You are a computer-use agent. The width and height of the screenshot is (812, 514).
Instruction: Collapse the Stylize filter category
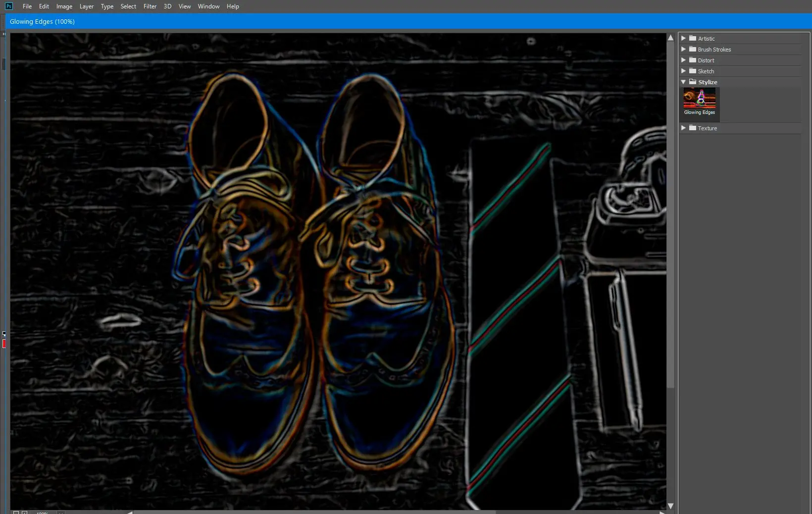[x=683, y=82]
